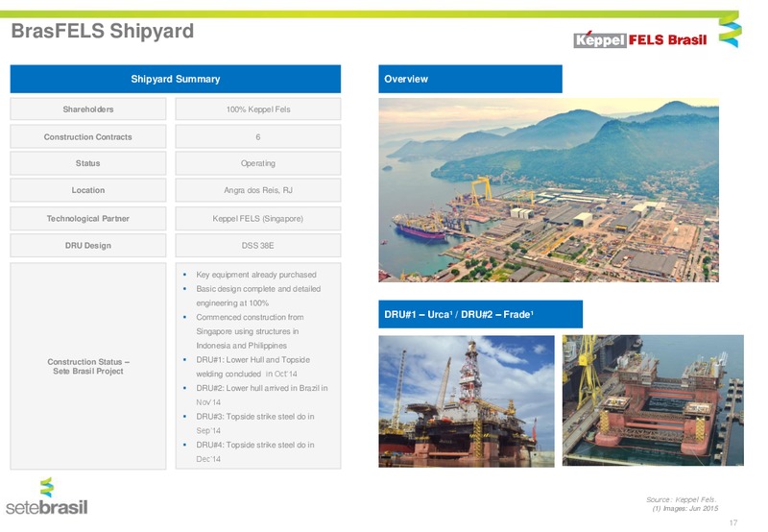Select the DSS 38E value cell
This screenshot has width=768, height=532.
coord(258,246)
